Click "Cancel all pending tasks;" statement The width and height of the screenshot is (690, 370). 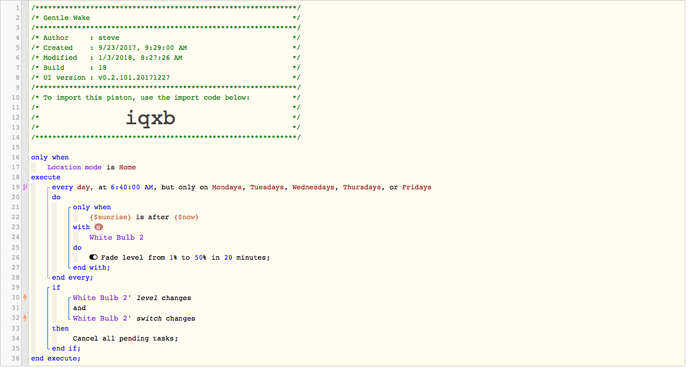(x=125, y=338)
